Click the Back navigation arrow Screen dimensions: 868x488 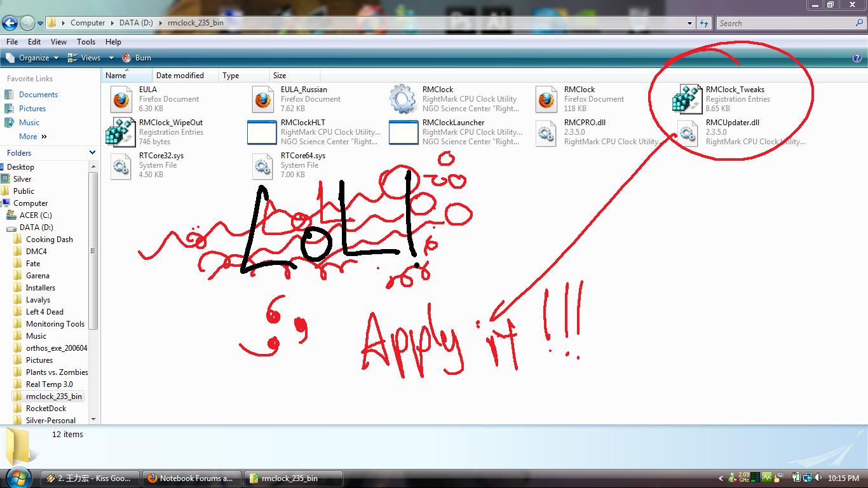tap(9, 24)
